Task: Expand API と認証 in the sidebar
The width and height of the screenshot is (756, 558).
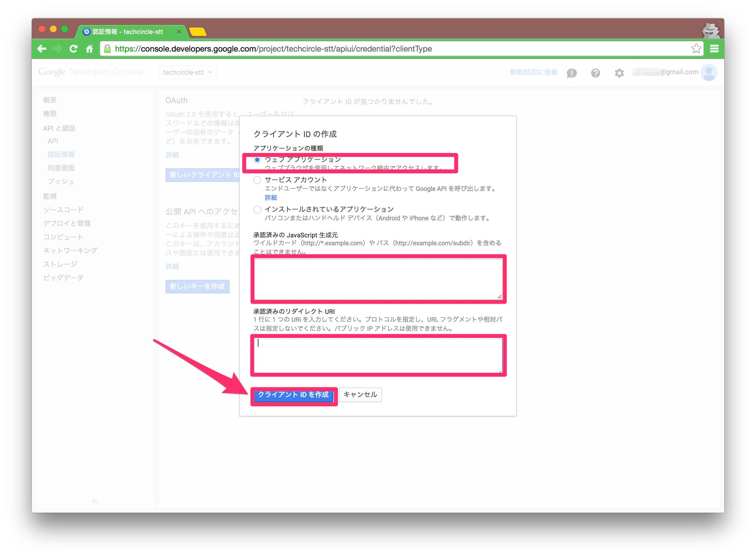Action: [59, 128]
